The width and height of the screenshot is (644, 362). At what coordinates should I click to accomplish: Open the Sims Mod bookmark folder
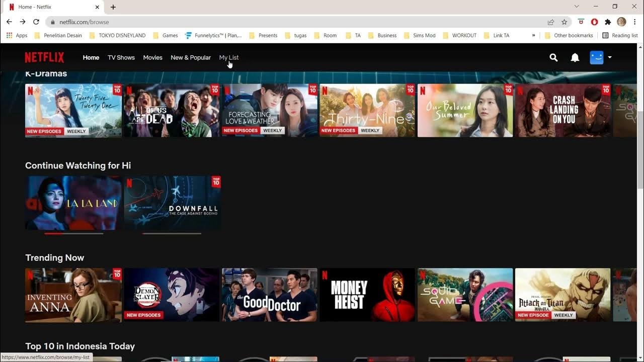tap(419, 36)
